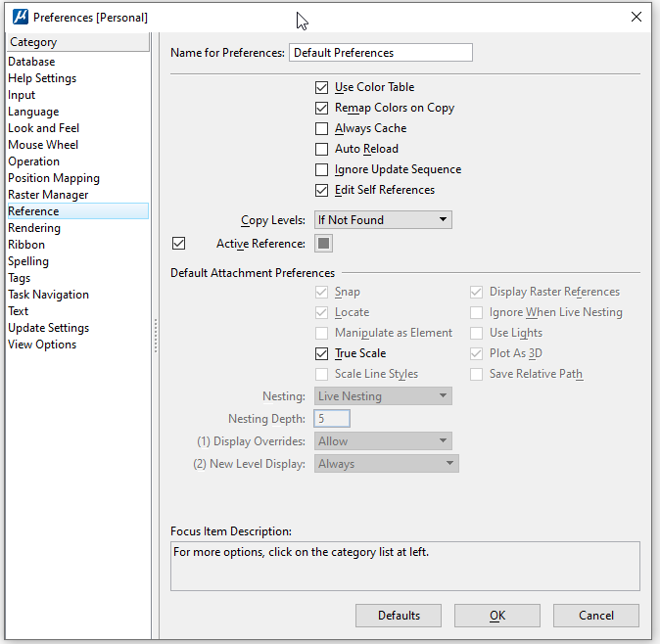The image size is (660, 644).
Task: Turn on Auto Reload checkbox
Action: (x=322, y=149)
